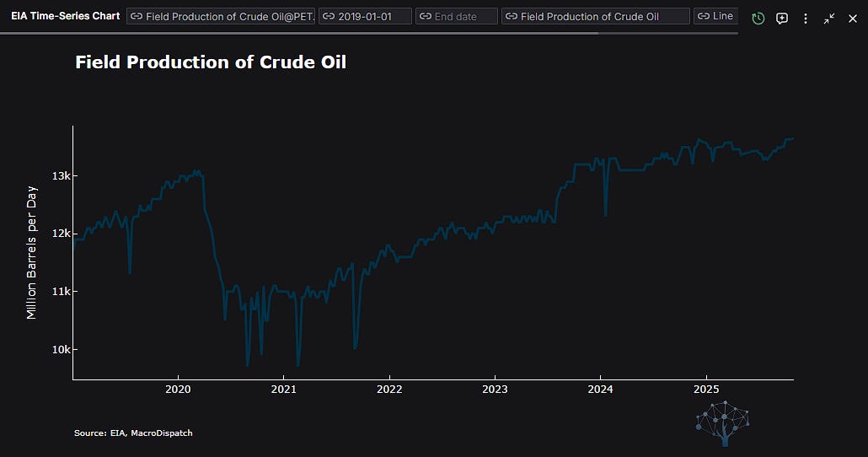
Task: Collapse the chart with the minimize arrows icon
Action: 828,19
